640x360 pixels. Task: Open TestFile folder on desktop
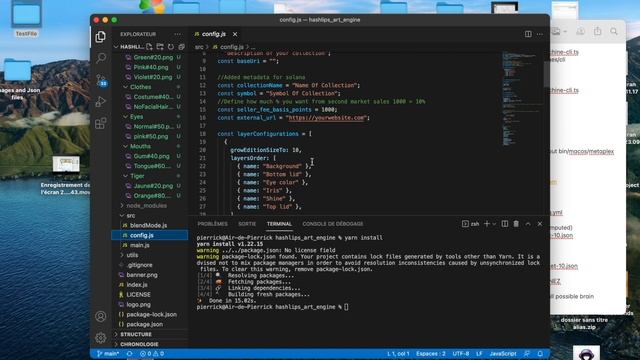point(26,19)
